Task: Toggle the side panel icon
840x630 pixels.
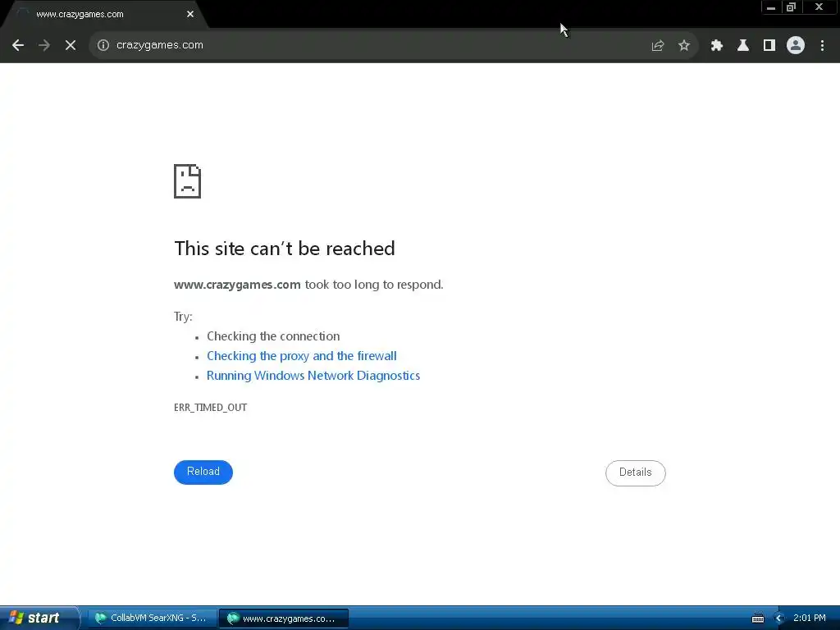Action: 769,46
